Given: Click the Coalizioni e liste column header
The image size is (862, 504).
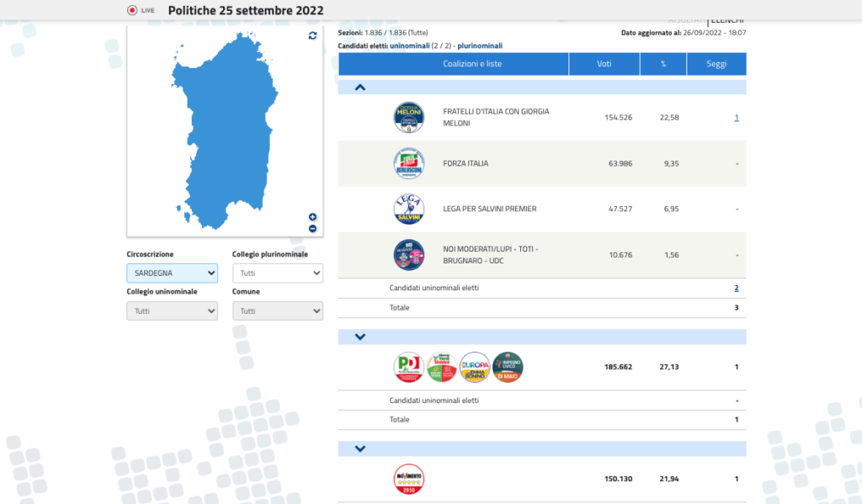Looking at the screenshot, I should pos(454,64).
